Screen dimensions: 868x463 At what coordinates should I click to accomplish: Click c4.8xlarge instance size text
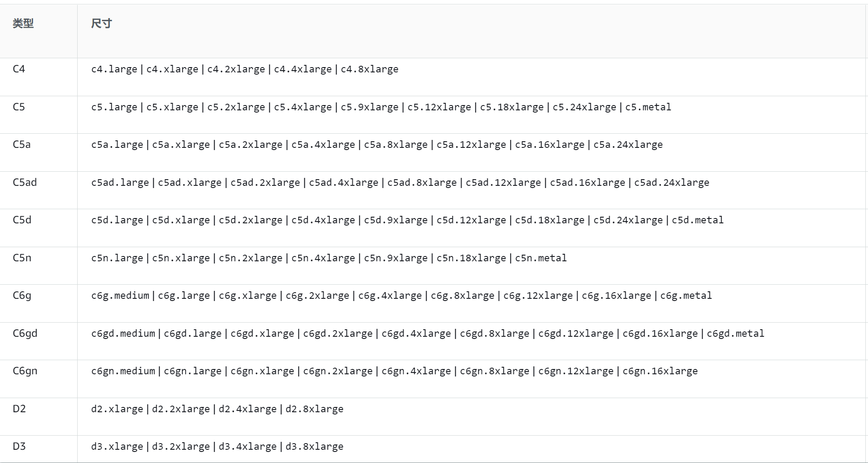[x=369, y=69]
